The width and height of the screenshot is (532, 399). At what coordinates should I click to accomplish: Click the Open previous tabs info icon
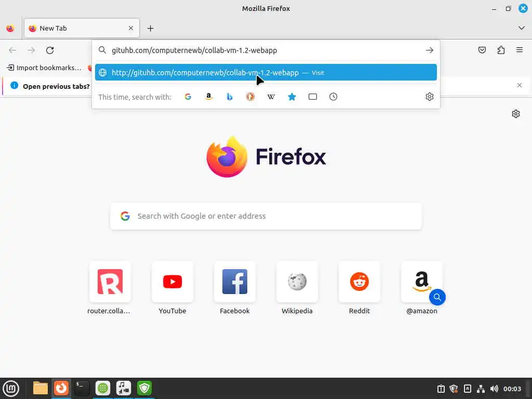click(14, 86)
